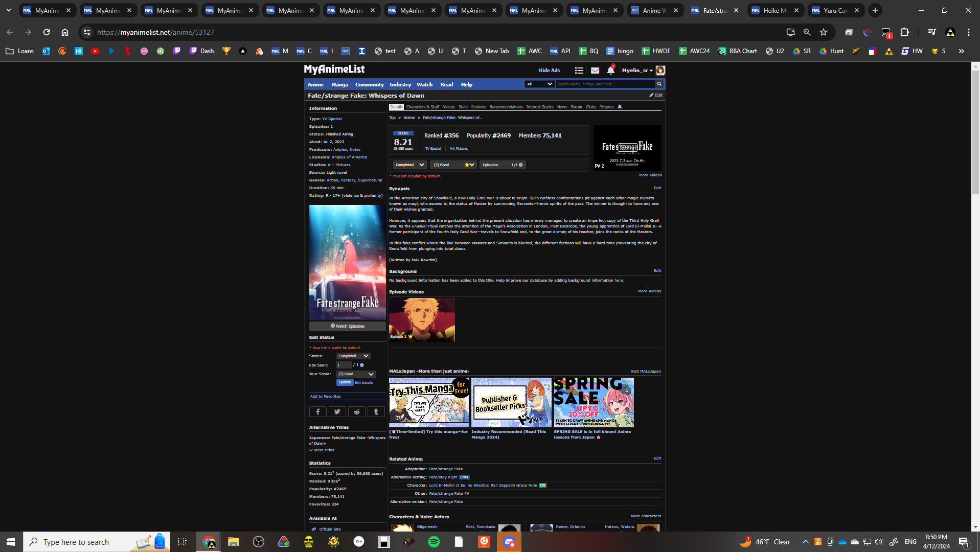Open the YouTube bookmark icon
Image resolution: width=980 pixels, height=552 pixels.
95,51
